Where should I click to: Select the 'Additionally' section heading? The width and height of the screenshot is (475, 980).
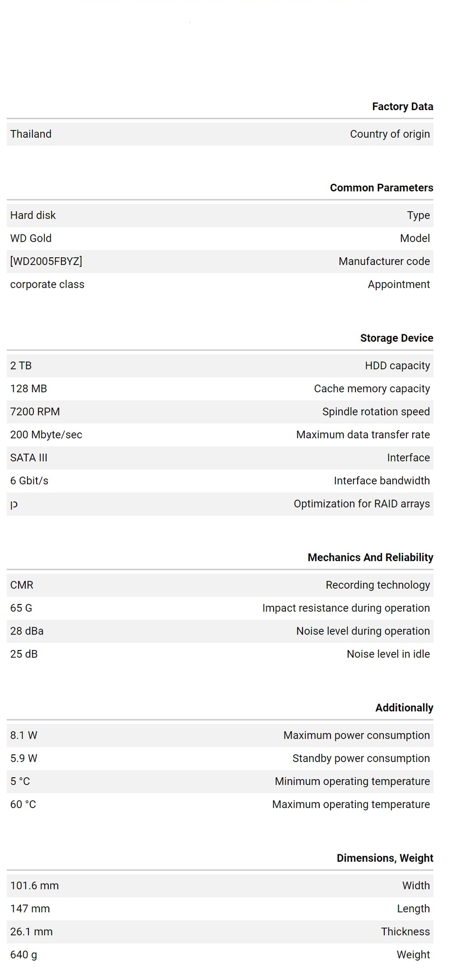[x=404, y=708]
